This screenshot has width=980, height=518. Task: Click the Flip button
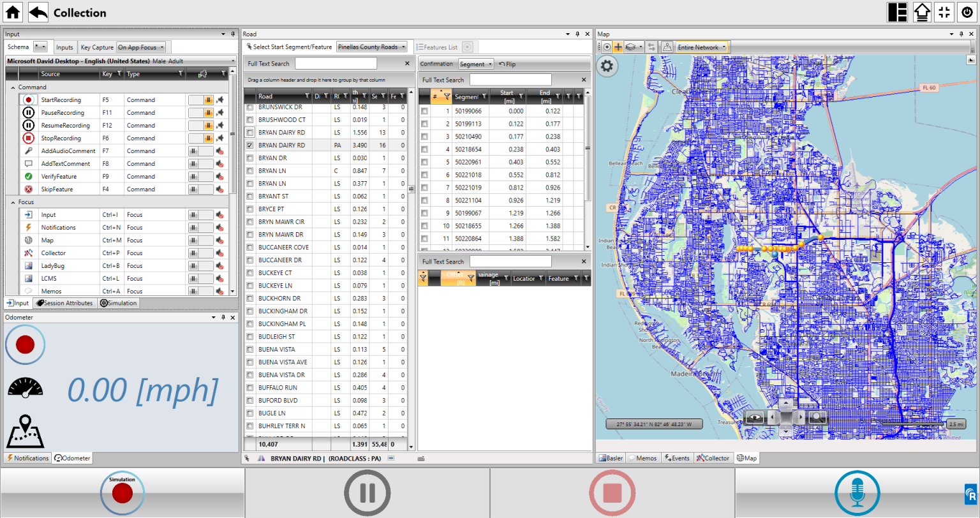pos(507,64)
